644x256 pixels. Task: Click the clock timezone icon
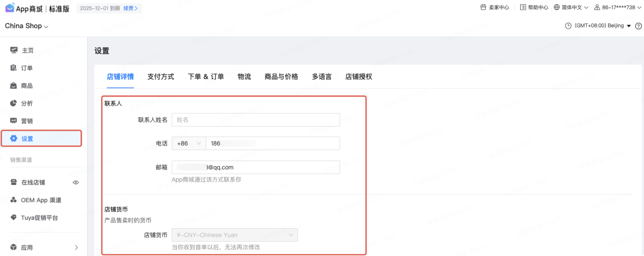(568, 26)
